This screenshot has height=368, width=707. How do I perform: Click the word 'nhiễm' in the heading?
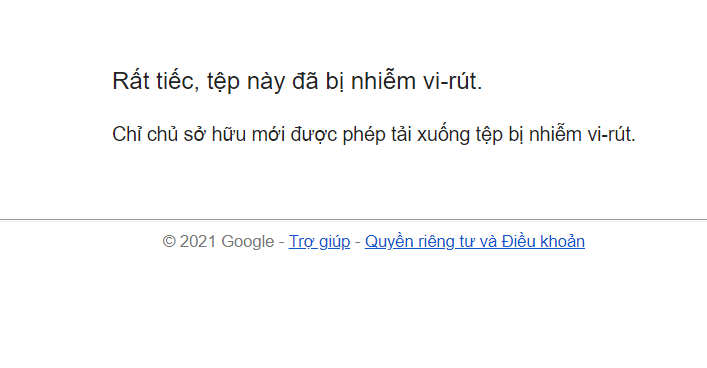tap(383, 81)
